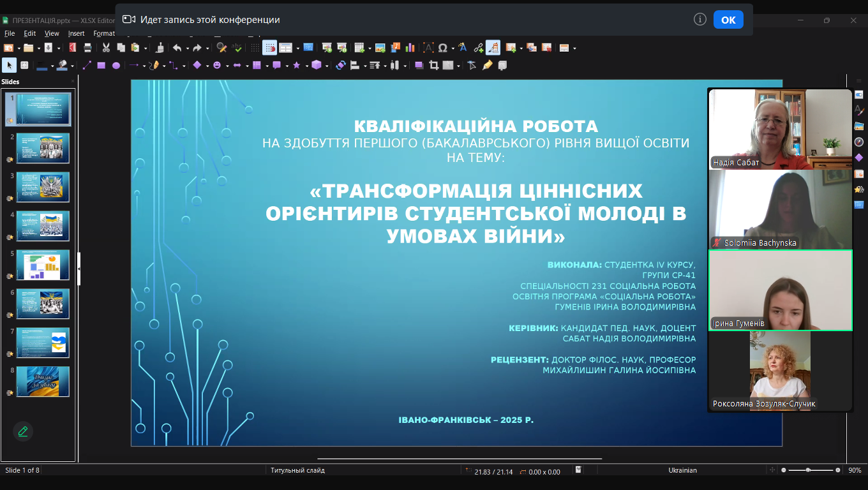
Task: Select the Crop Image tool
Action: coord(434,65)
